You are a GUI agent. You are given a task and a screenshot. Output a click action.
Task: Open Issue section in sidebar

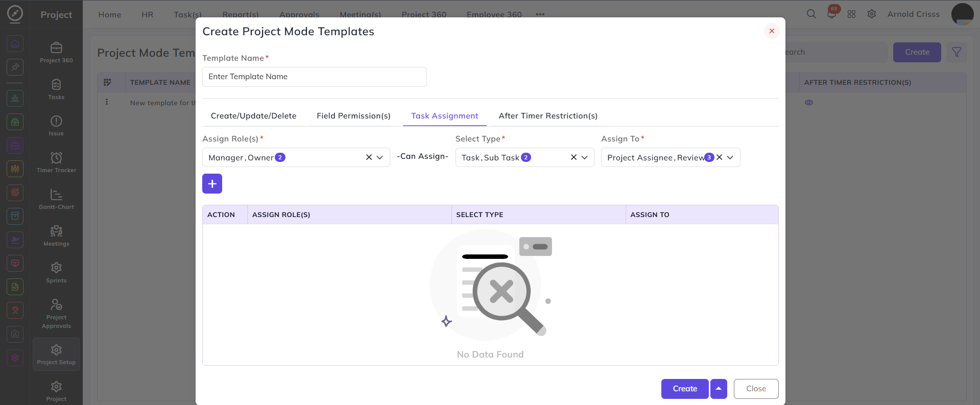pos(56,126)
